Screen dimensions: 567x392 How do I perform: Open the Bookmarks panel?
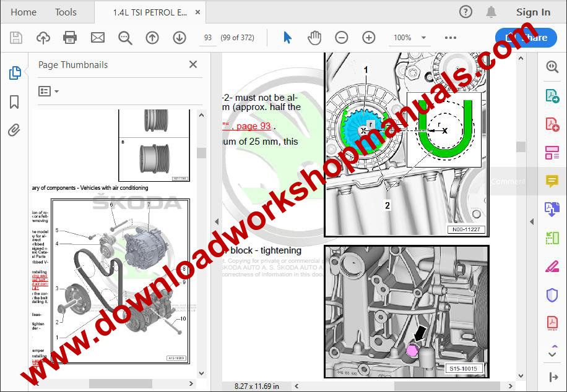[14, 102]
